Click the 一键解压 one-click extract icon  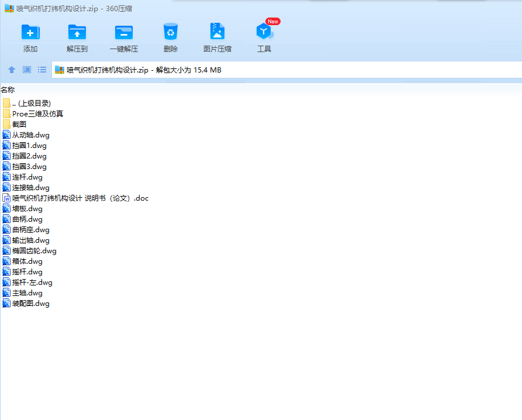124,32
